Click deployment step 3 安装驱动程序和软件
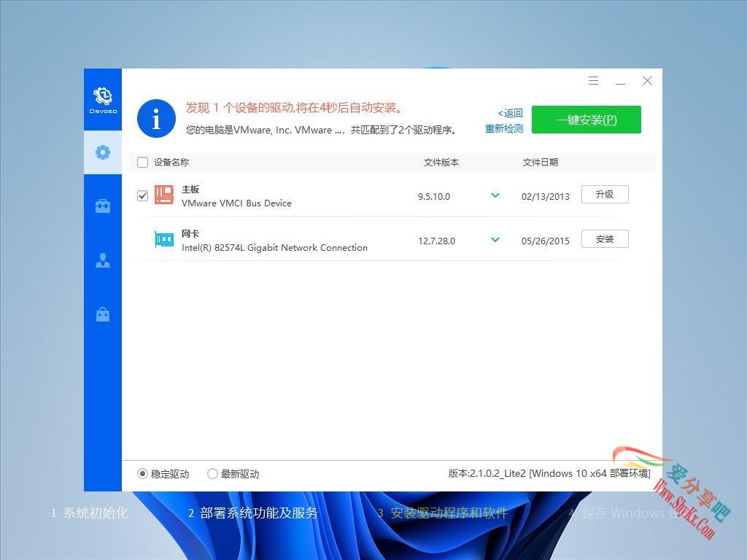 point(443,513)
